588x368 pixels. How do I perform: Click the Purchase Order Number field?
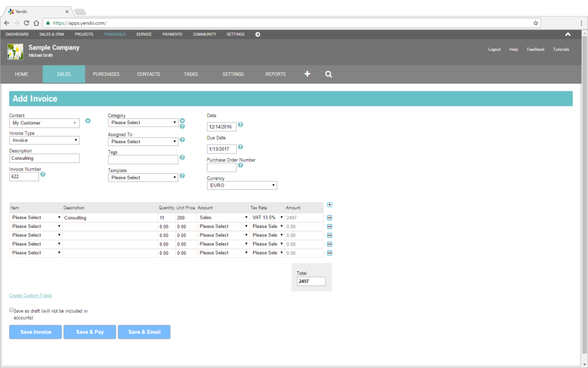tap(221, 168)
